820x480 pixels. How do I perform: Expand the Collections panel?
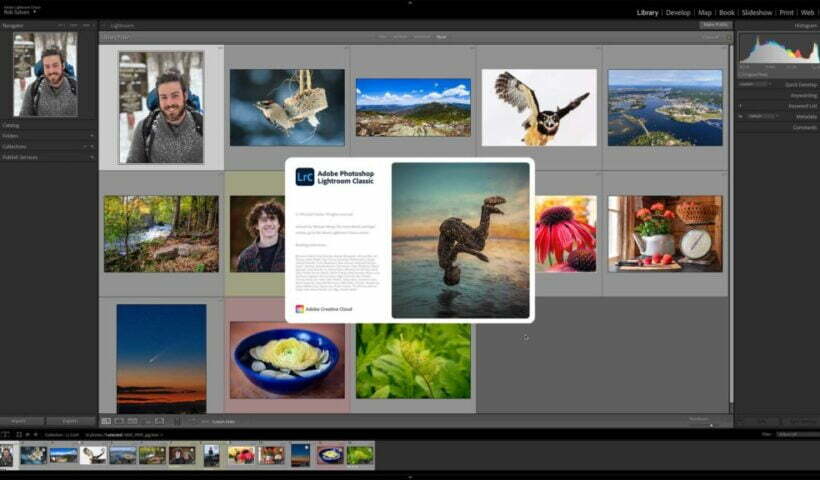15,146
